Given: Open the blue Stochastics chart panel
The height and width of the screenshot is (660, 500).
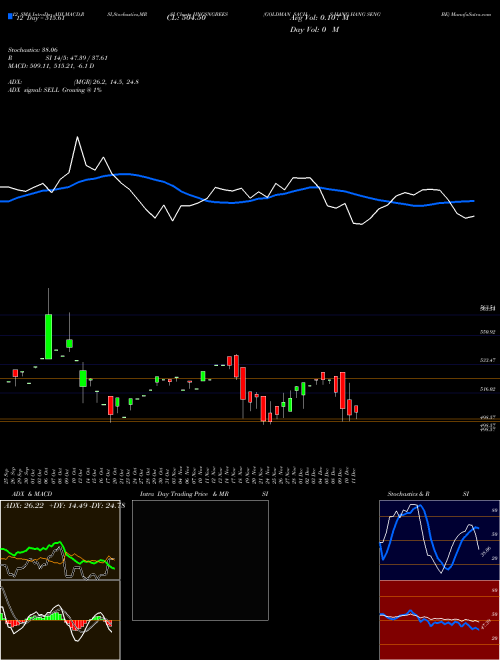Looking at the screenshot, I should (x=439, y=540).
